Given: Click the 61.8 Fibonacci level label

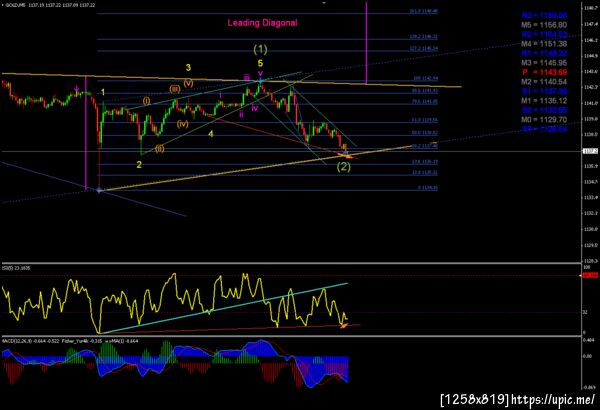Looking at the screenshot, I should (x=424, y=120).
